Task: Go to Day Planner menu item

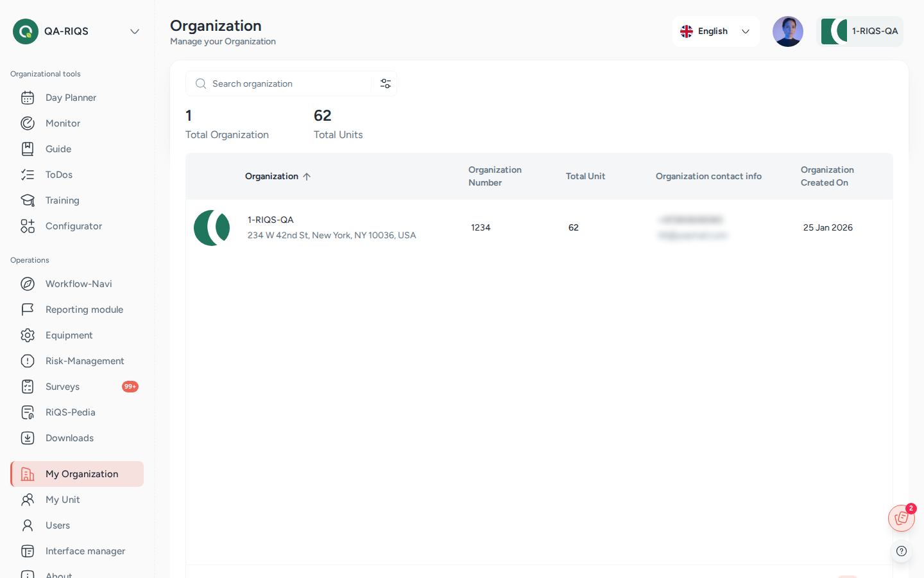Action: (77, 98)
